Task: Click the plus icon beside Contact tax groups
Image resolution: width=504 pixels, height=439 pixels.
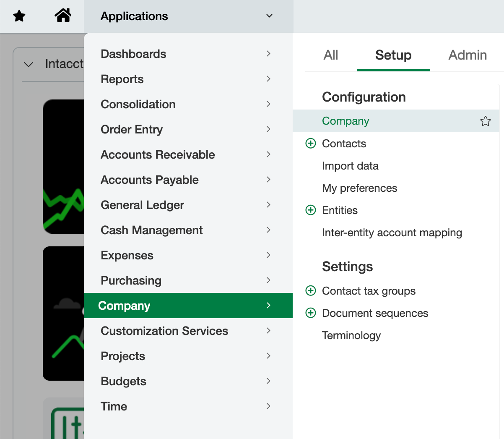Action: point(311,290)
